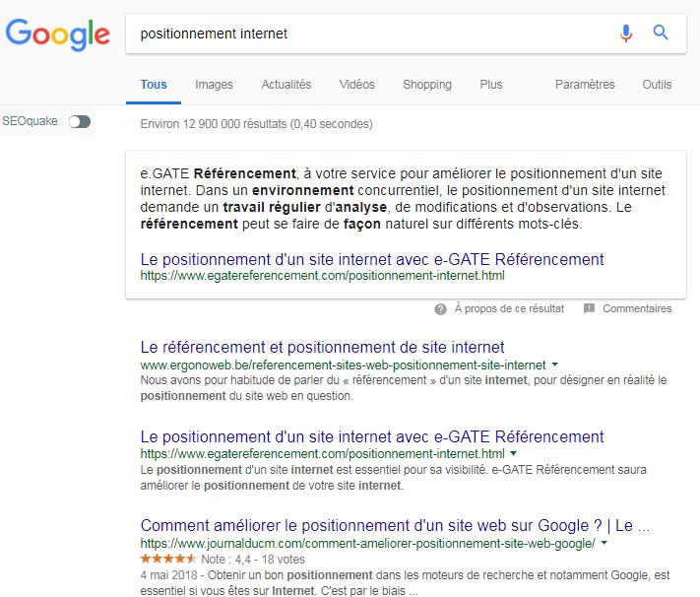Toggle the SEOquake switch
700x597 pixels.
tap(80, 121)
